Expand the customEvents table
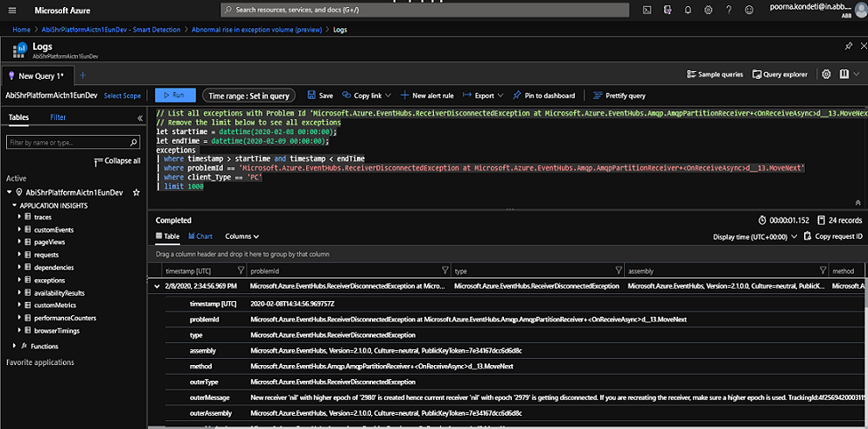The width and height of the screenshot is (868, 429). [x=20, y=229]
